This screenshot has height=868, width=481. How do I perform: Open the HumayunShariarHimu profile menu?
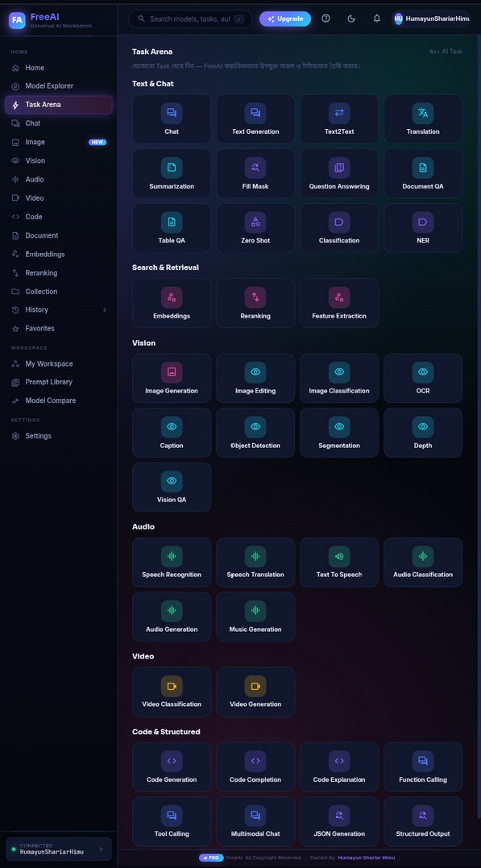431,19
